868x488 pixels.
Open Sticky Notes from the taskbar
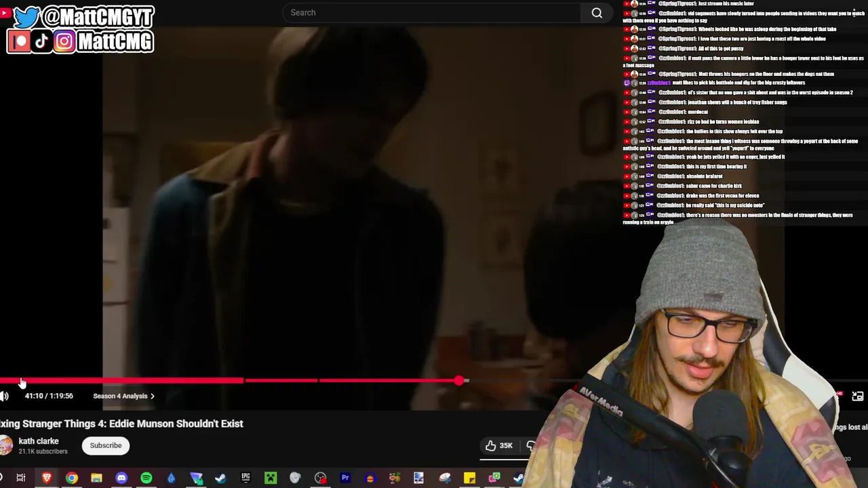coord(469,479)
